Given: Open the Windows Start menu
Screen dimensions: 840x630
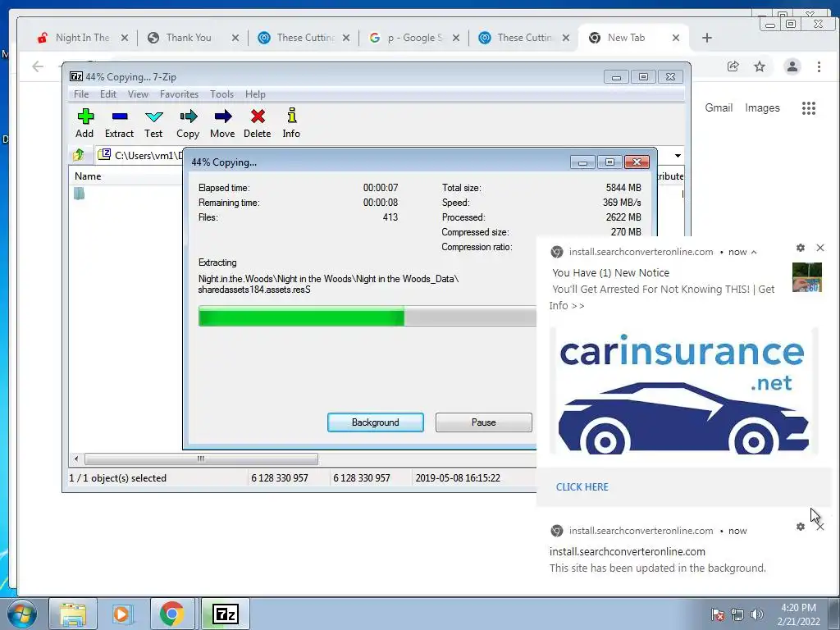Looking at the screenshot, I should click(x=22, y=614).
